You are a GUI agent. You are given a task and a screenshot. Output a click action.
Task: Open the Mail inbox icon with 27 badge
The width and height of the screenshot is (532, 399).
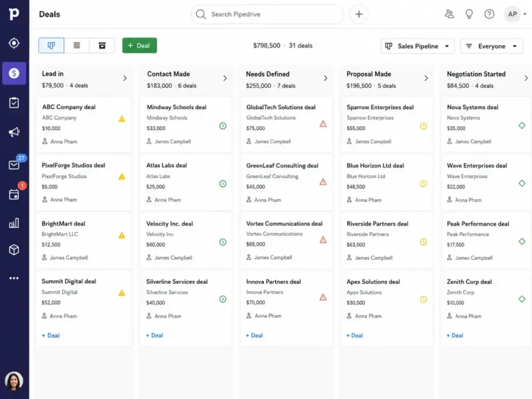pyautogui.click(x=14, y=165)
